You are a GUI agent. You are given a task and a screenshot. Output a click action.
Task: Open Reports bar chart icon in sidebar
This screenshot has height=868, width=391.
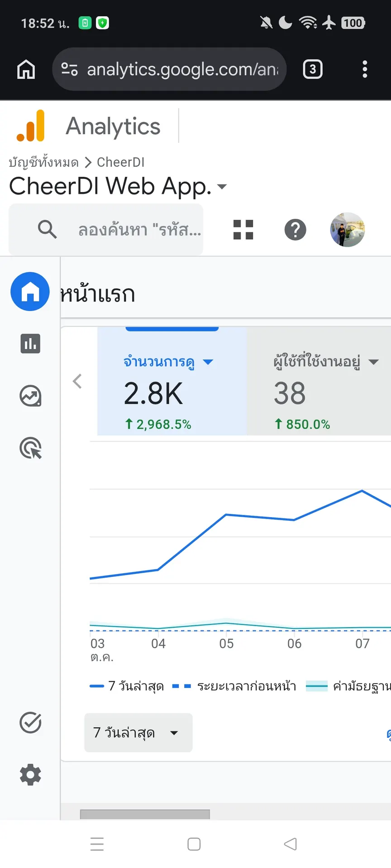pyautogui.click(x=30, y=344)
